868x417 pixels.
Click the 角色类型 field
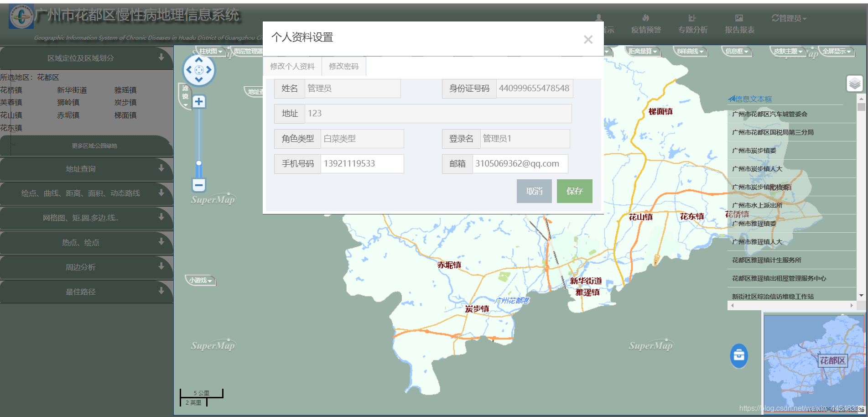click(x=362, y=139)
